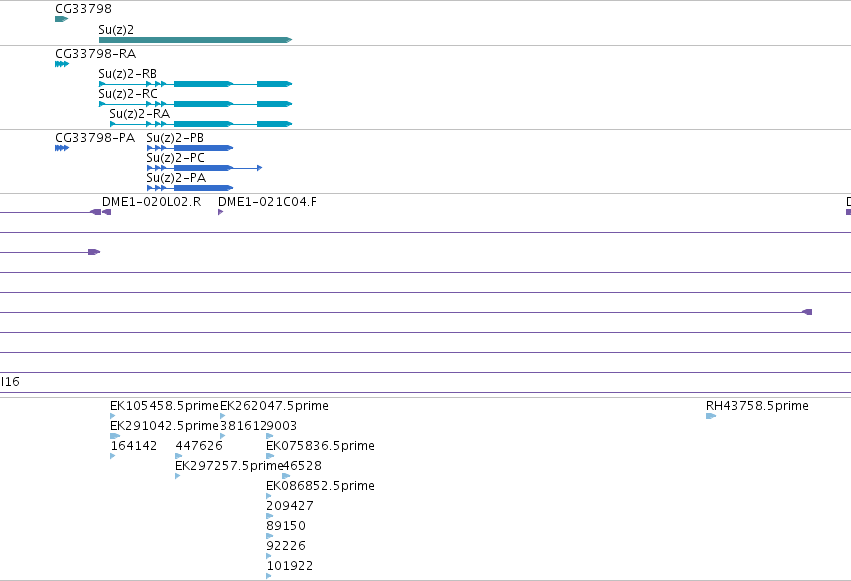Image resolution: width=851 pixels, height=581 pixels.
Task: Click the CG33798 gene arrow glyph
Action: pos(61,19)
